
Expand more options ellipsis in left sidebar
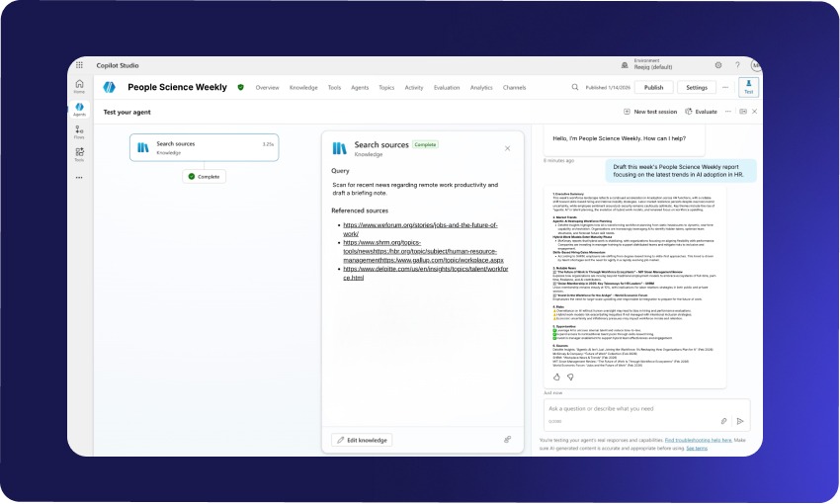[x=79, y=178]
